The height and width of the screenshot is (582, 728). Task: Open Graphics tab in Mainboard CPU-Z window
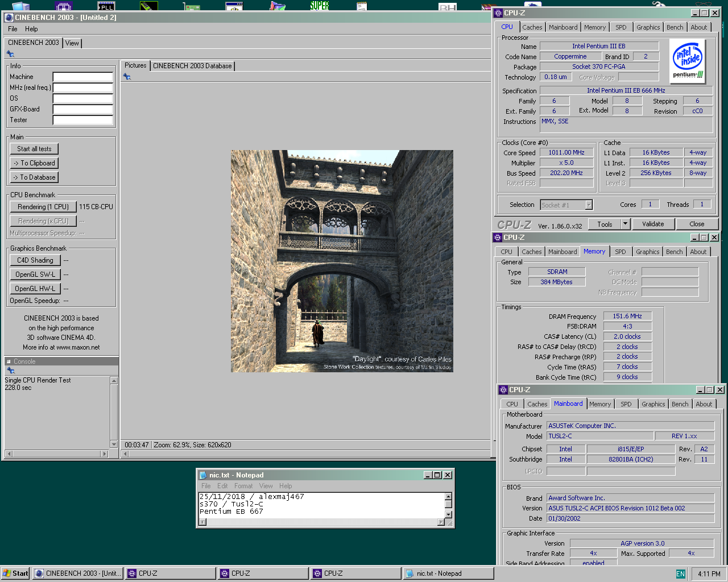click(653, 404)
